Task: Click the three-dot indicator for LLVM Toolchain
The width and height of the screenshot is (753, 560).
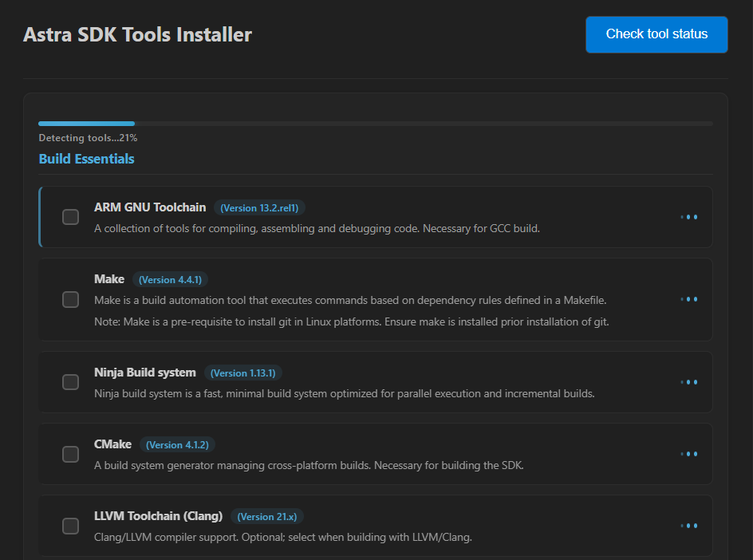Action: point(689,526)
